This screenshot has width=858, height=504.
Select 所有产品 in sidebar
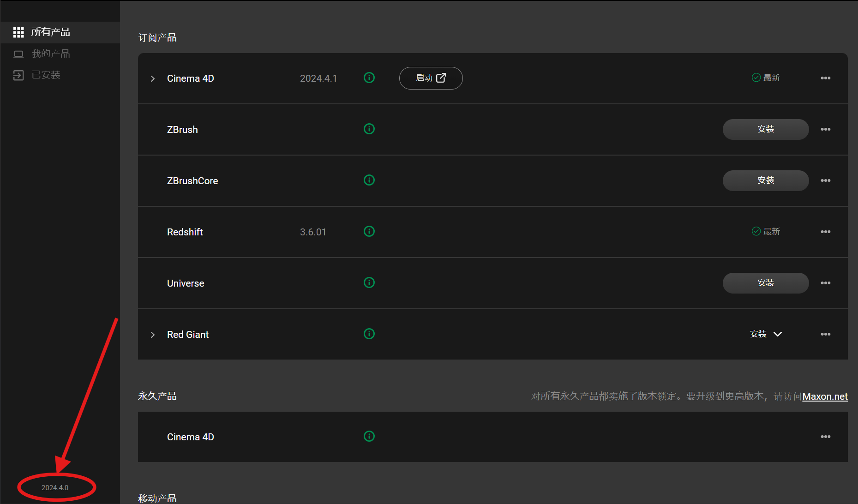(x=60, y=32)
